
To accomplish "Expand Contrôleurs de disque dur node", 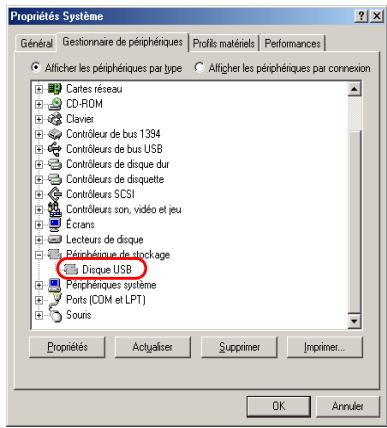I will coord(39,164).
